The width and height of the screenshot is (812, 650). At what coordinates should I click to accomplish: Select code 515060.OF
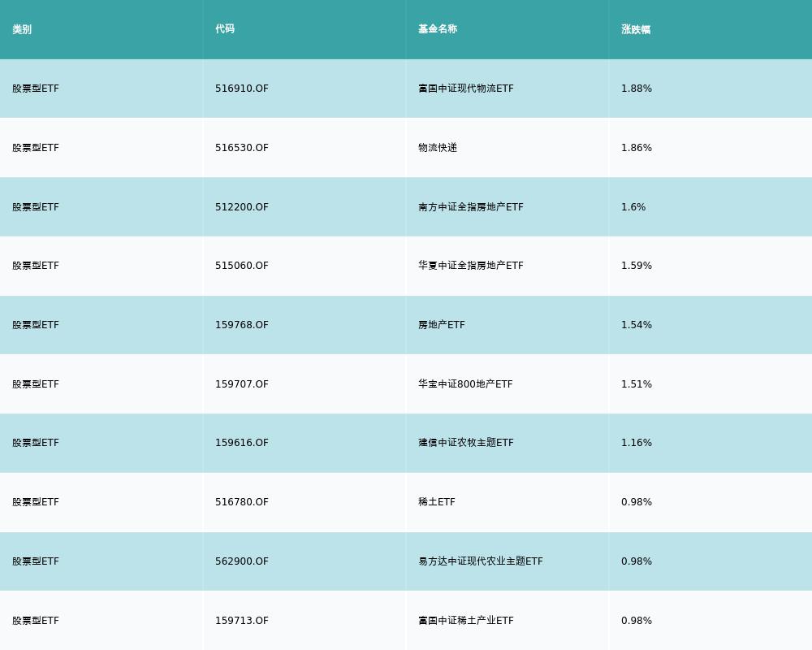242,266
